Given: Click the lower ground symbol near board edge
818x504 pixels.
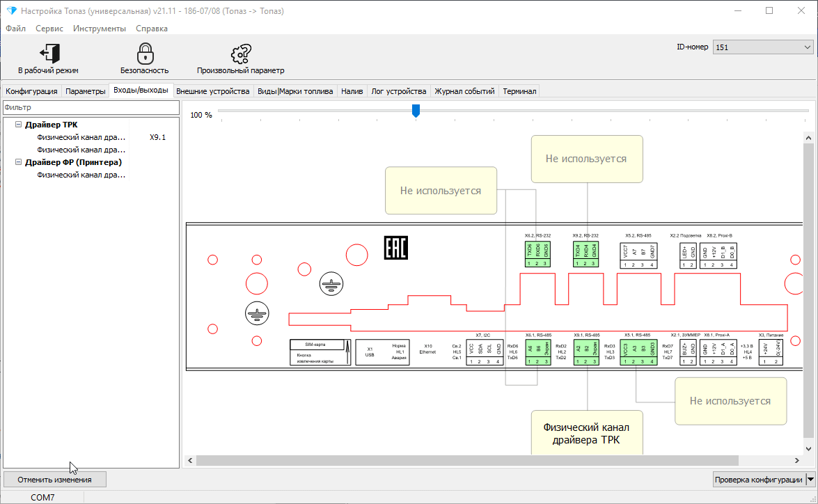Looking at the screenshot, I should [257, 313].
